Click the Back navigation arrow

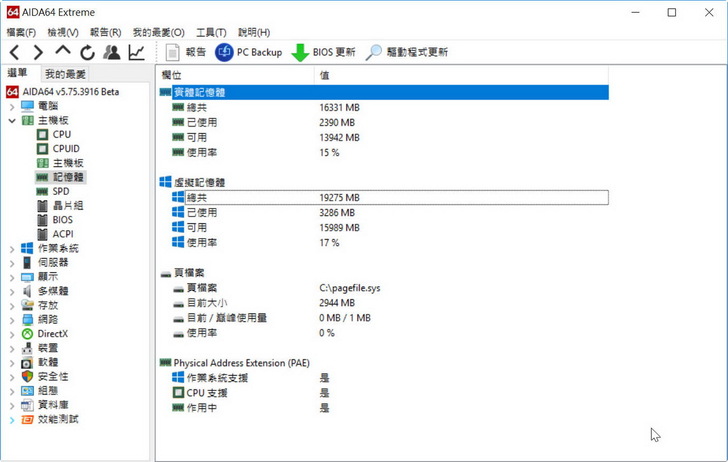tap(15, 52)
